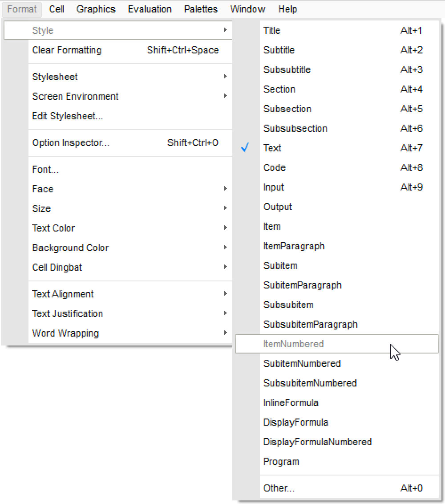
Task: Open the Evaluation menu
Action: (150, 9)
